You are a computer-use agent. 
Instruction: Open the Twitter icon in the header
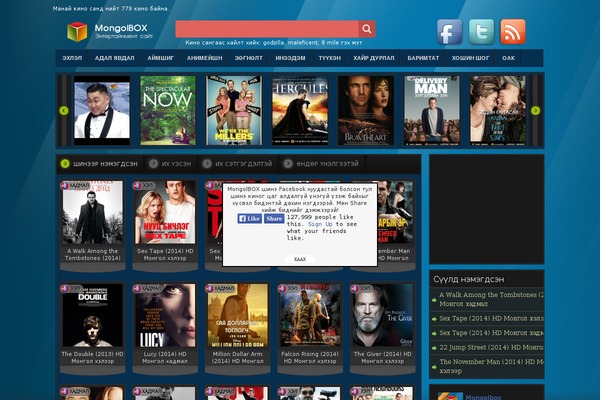[x=481, y=32]
